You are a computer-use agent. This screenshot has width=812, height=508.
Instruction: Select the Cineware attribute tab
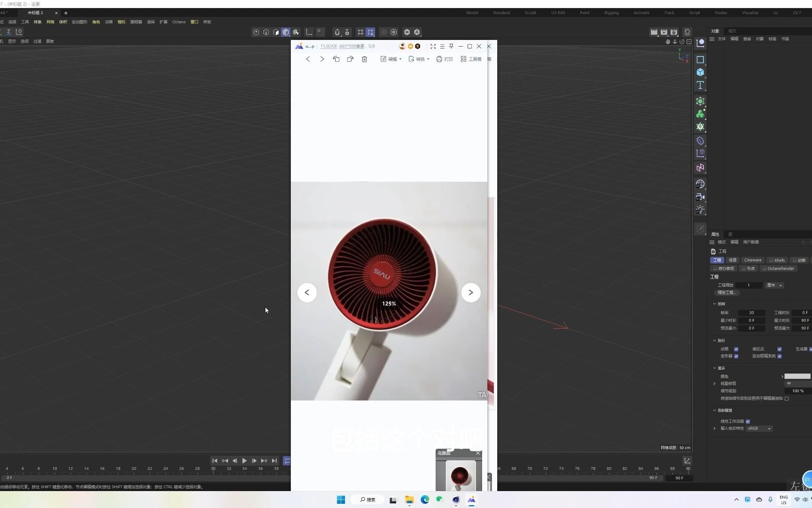coord(752,260)
